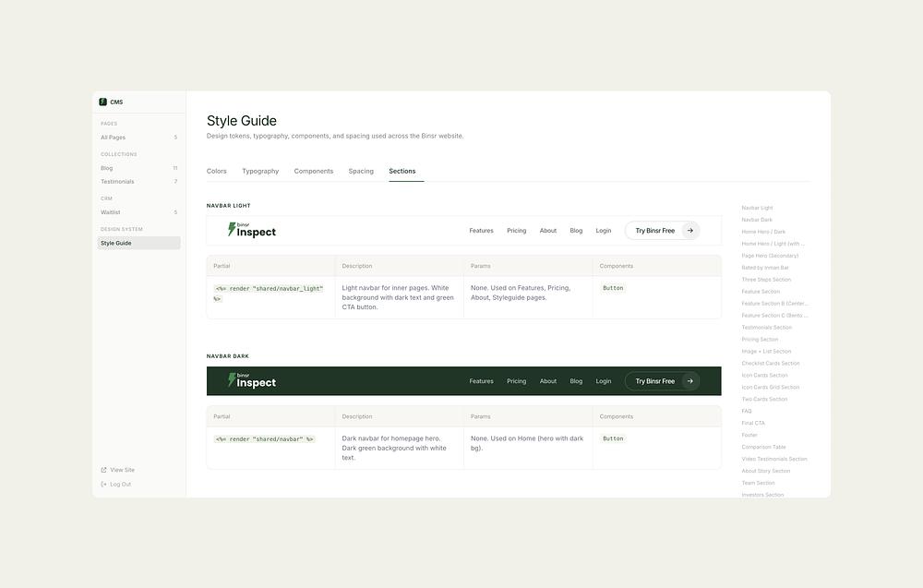Click About in the light navbar

tap(548, 231)
